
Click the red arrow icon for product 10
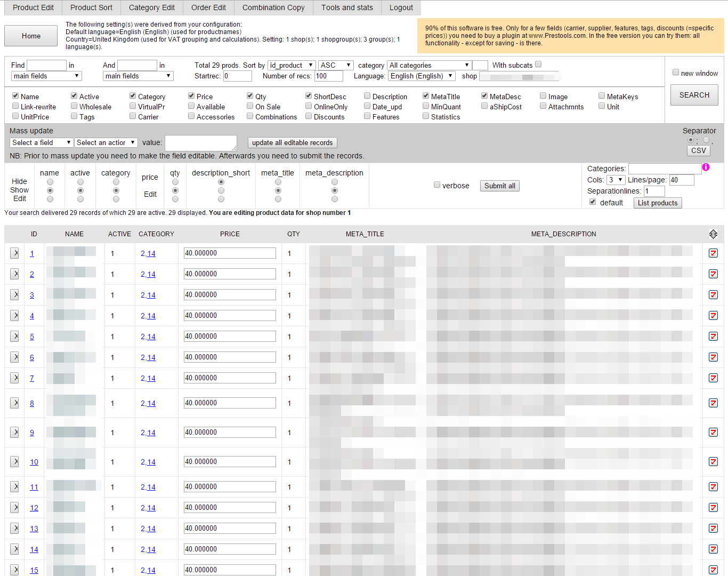coord(713,462)
